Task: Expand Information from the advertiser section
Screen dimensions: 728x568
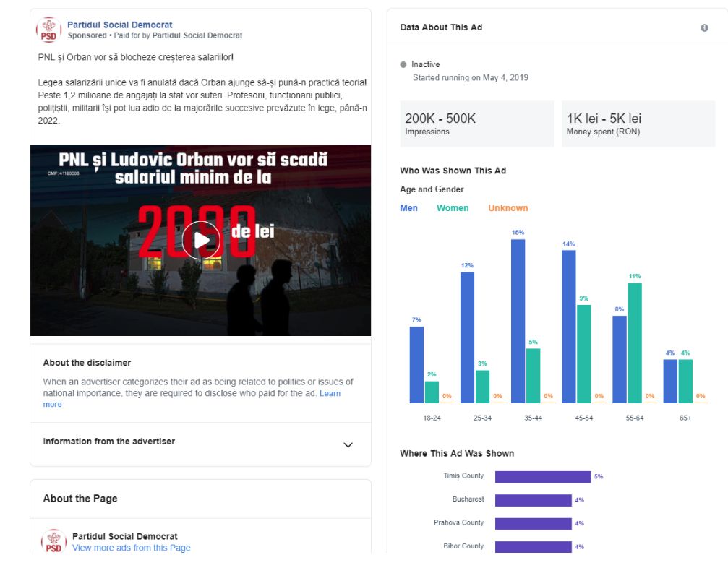Action: click(x=348, y=445)
